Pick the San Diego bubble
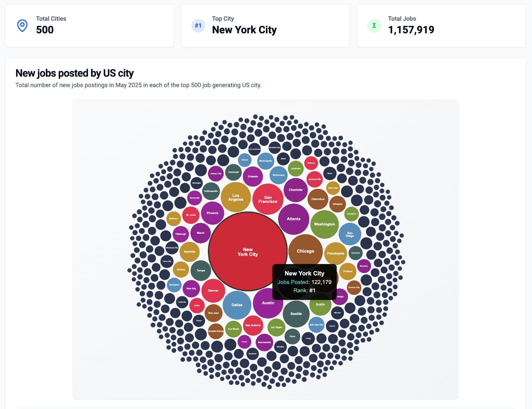Screen dimensions: 532x409 [350, 234]
